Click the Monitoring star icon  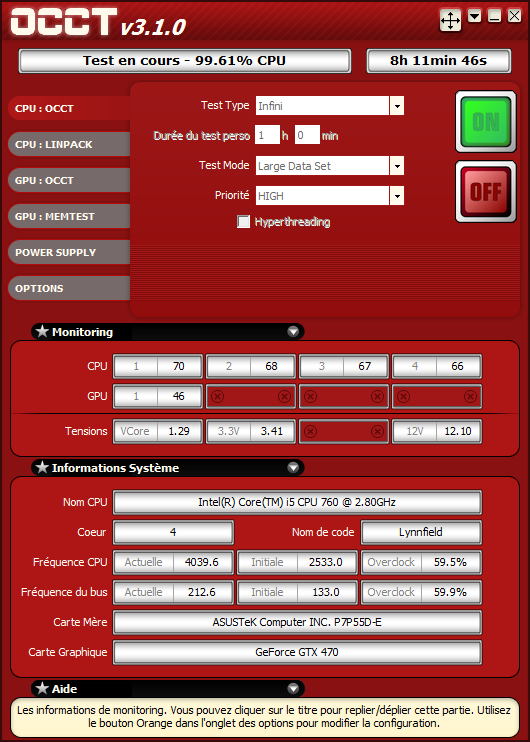pyautogui.click(x=43, y=331)
